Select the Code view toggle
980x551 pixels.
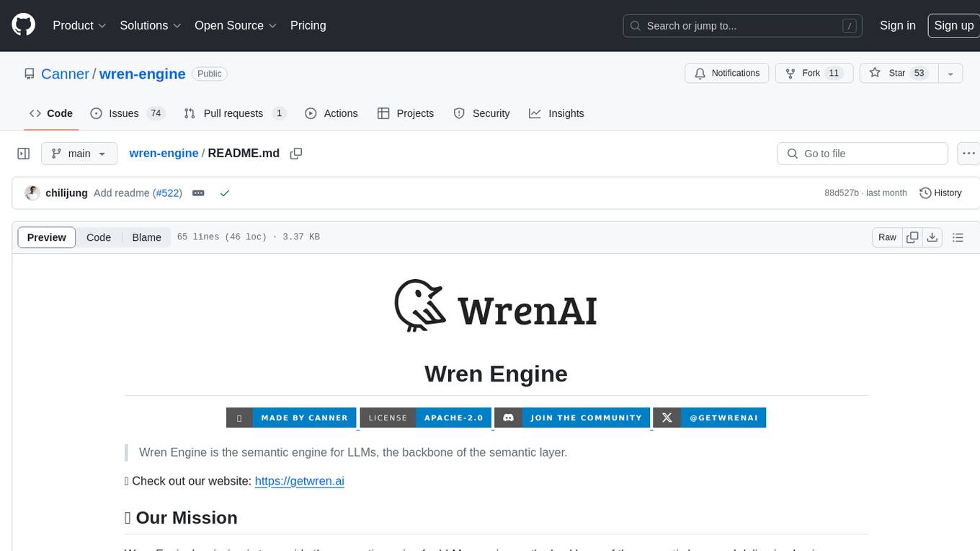(x=99, y=237)
